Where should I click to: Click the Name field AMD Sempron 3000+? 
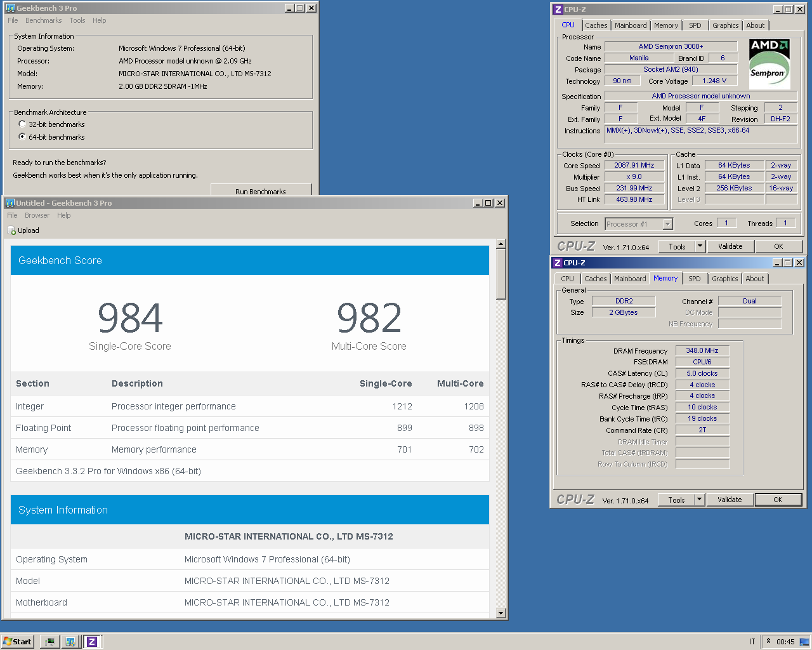(x=671, y=46)
